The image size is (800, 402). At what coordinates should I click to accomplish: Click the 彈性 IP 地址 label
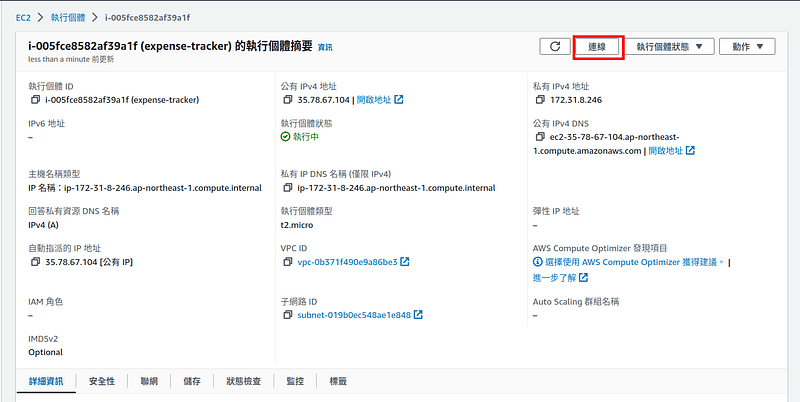point(556,211)
